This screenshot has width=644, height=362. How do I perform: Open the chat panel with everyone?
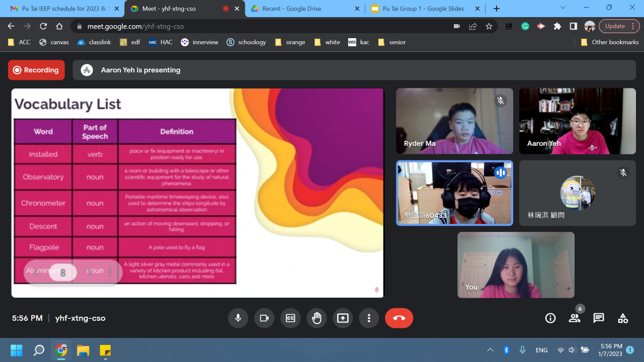click(598, 318)
